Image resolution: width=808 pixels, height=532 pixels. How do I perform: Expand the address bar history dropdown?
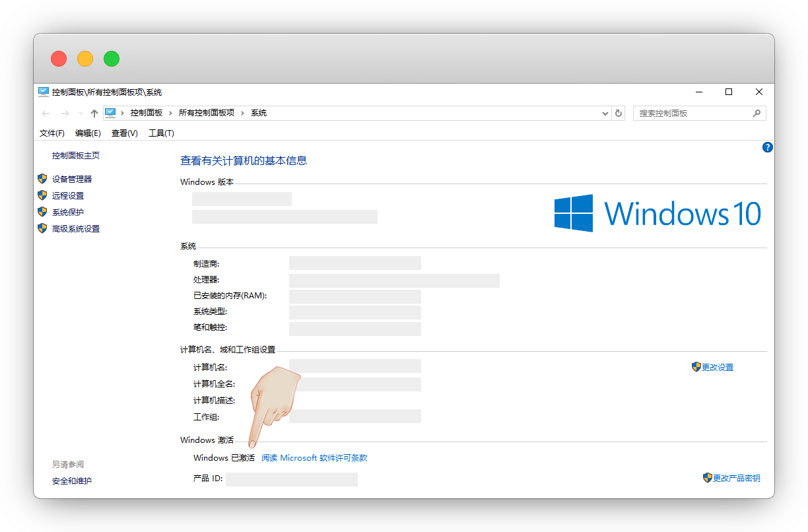(605, 113)
